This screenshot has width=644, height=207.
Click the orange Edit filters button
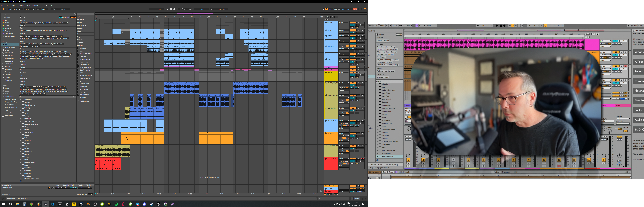tap(73, 17)
